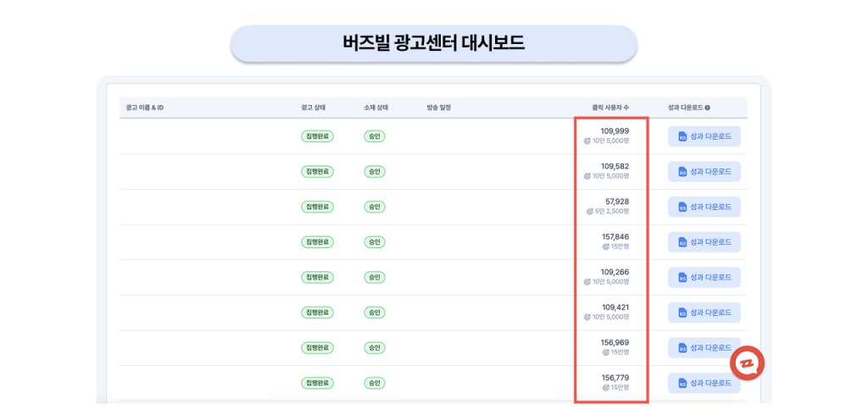Click 성과 다운로드 button for 109,582 row

[x=704, y=172]
